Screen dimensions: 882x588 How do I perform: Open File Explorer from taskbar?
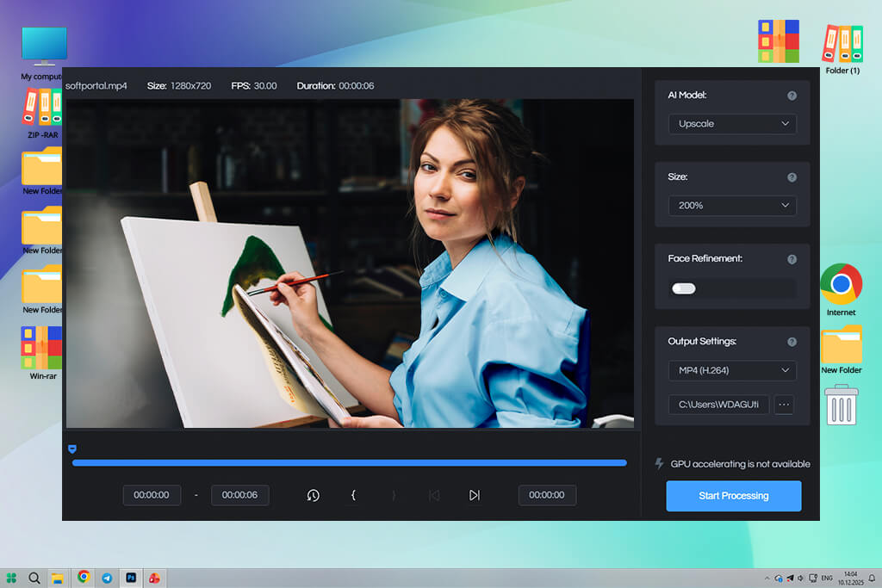click(x=58, y=578)
